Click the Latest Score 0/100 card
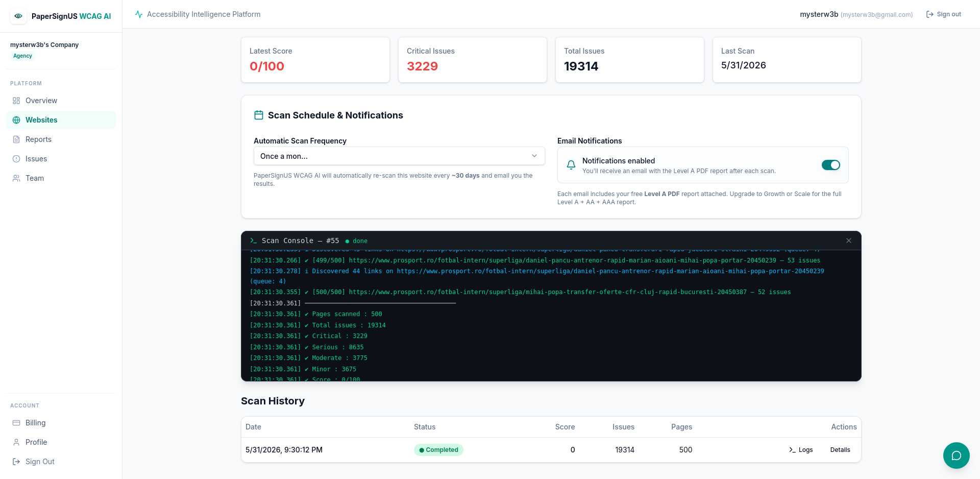Screen dimensions: 980x479 [x=315, y=60]
